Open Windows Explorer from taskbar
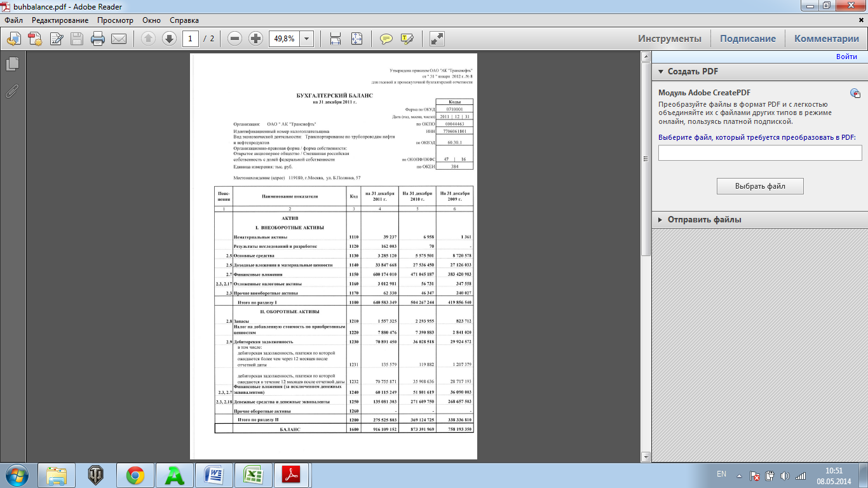 click(57, 475)
